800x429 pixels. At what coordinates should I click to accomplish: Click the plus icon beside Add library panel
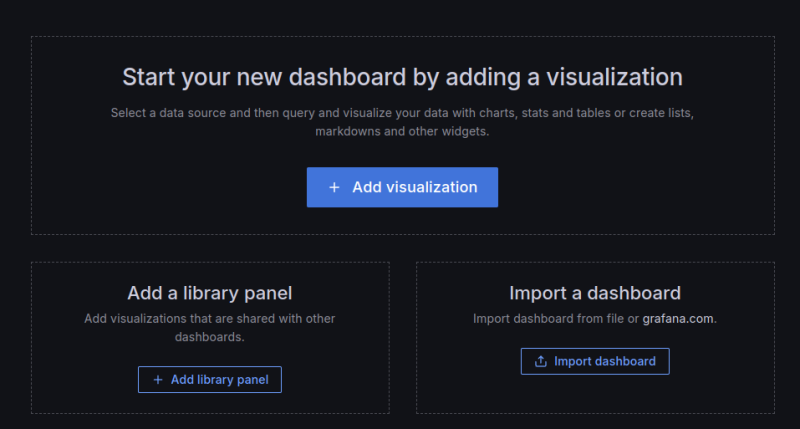[157, 380]
